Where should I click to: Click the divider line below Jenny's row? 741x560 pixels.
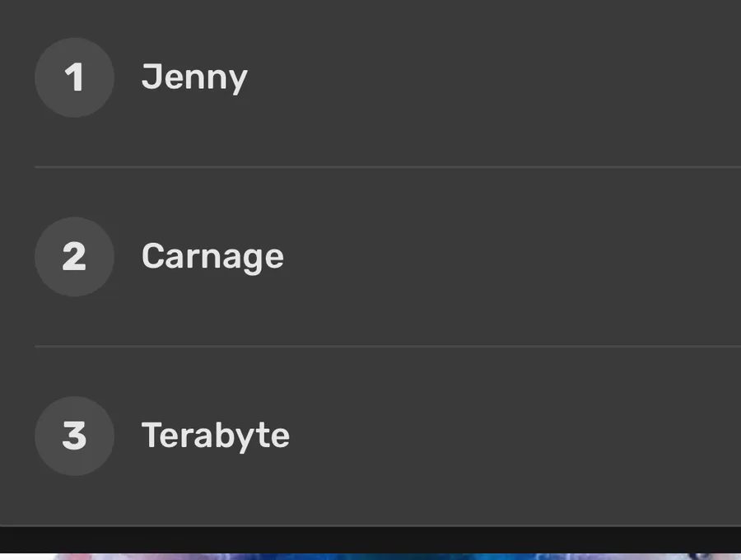388,167
